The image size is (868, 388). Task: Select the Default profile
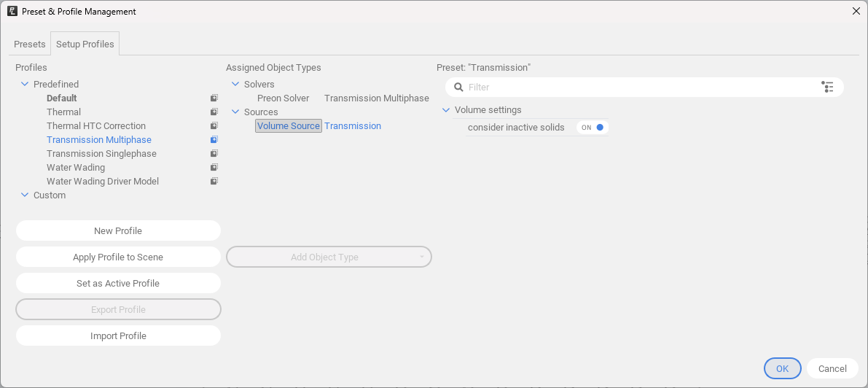click(x=61, y=98)
